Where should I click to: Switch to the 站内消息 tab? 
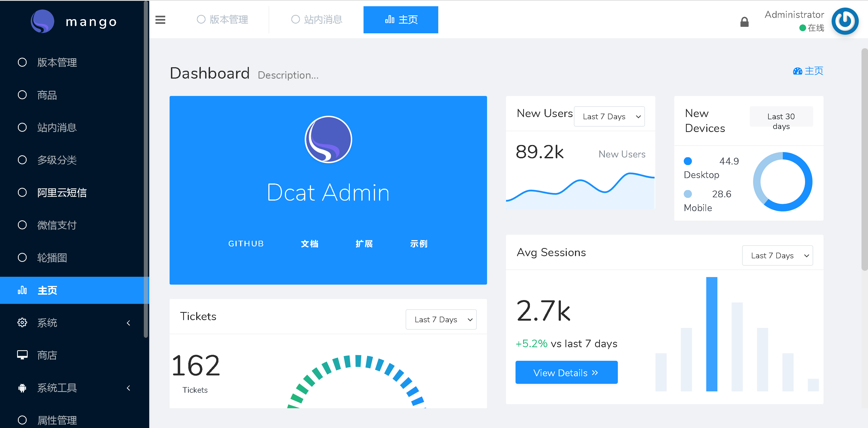(x=316, y=20)
